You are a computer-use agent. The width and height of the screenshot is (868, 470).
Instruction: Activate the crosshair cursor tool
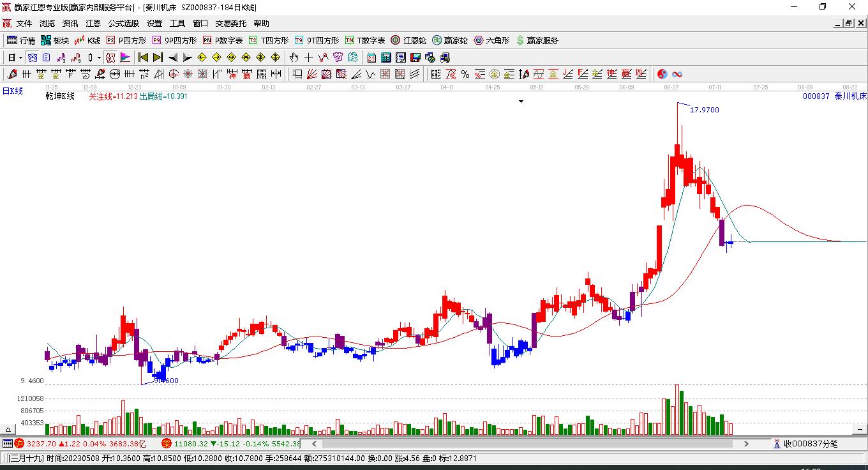pos(308,57)
